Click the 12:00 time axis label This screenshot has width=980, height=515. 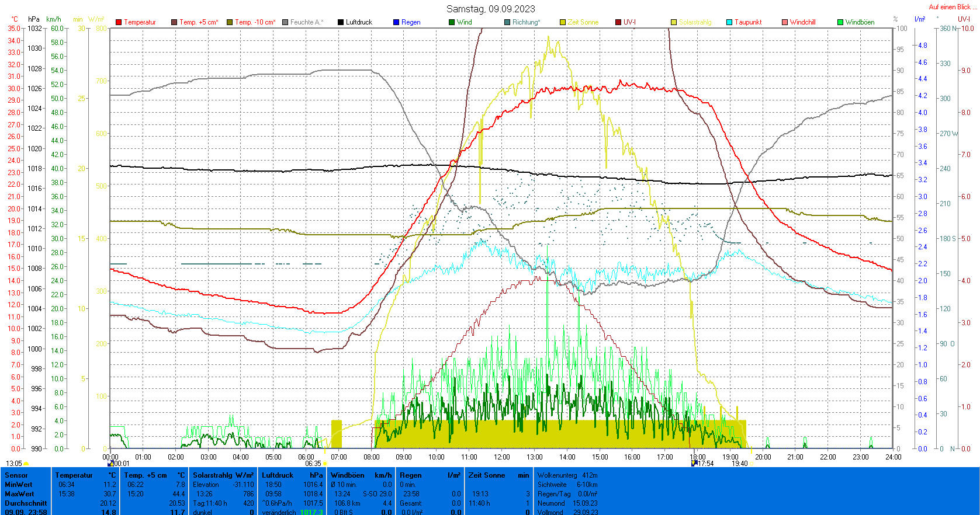pyautogui.click(x=502, y=457)
